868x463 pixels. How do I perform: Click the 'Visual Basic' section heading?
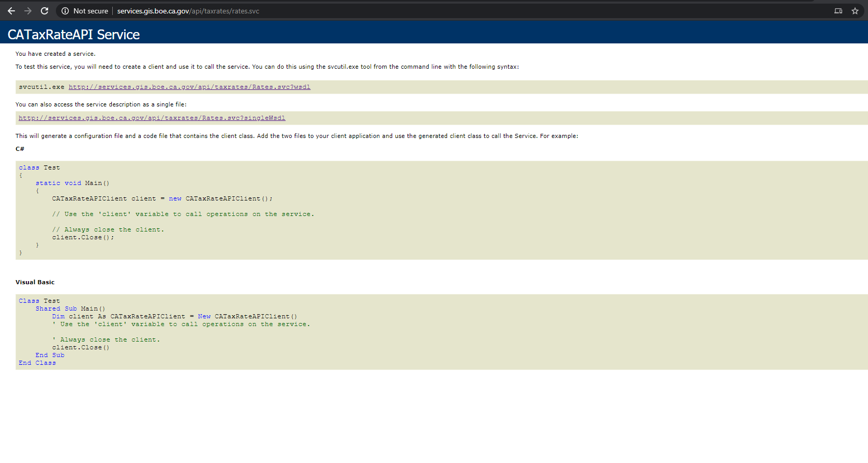click(35, 282)
